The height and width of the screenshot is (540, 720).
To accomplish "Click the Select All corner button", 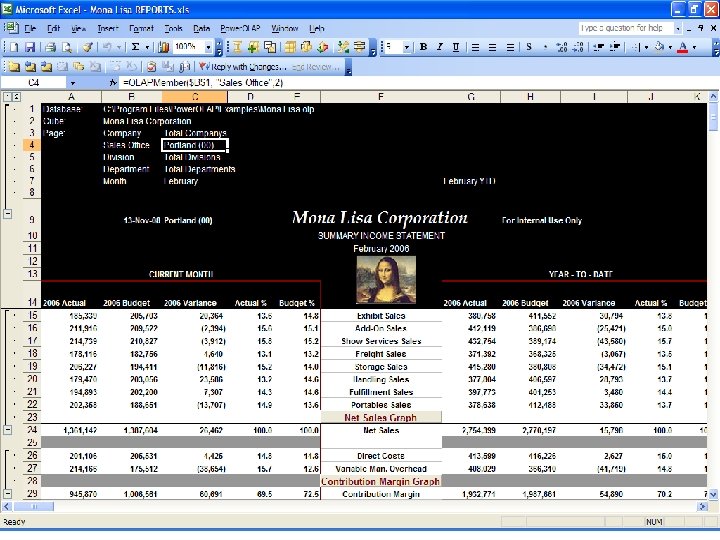I will coord(32,97).
